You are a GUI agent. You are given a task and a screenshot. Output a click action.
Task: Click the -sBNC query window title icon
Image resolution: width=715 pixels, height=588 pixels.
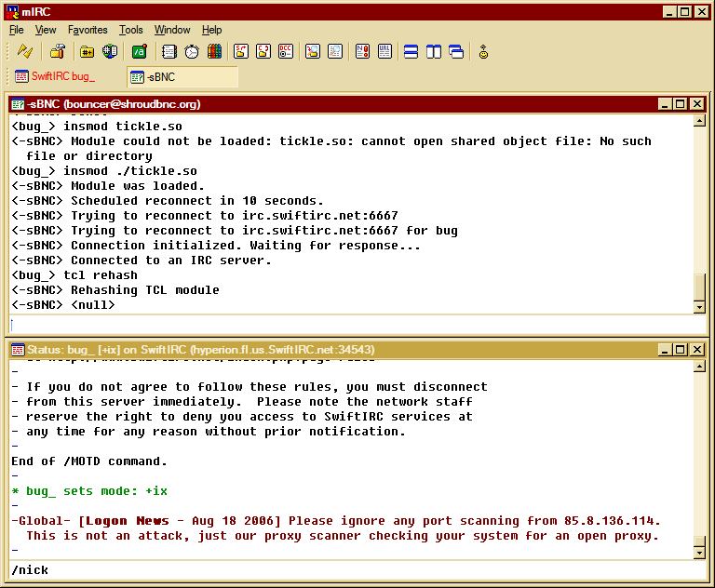coord(18,104)
